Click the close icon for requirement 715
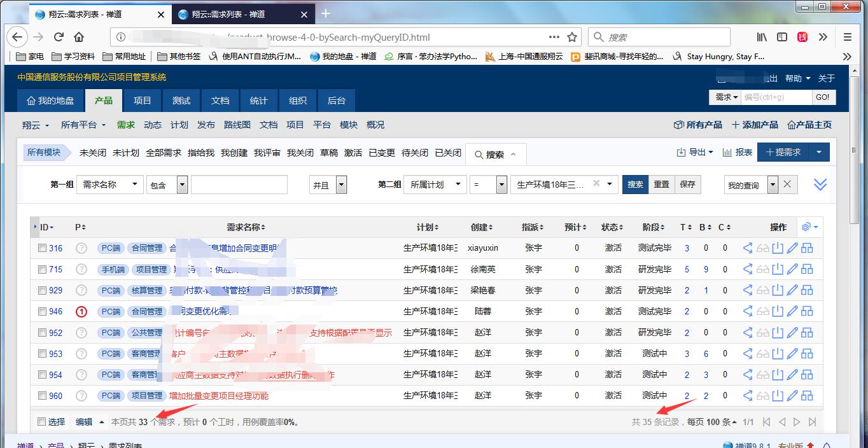This screenshot has width=868, height=448. click(777, 269)
